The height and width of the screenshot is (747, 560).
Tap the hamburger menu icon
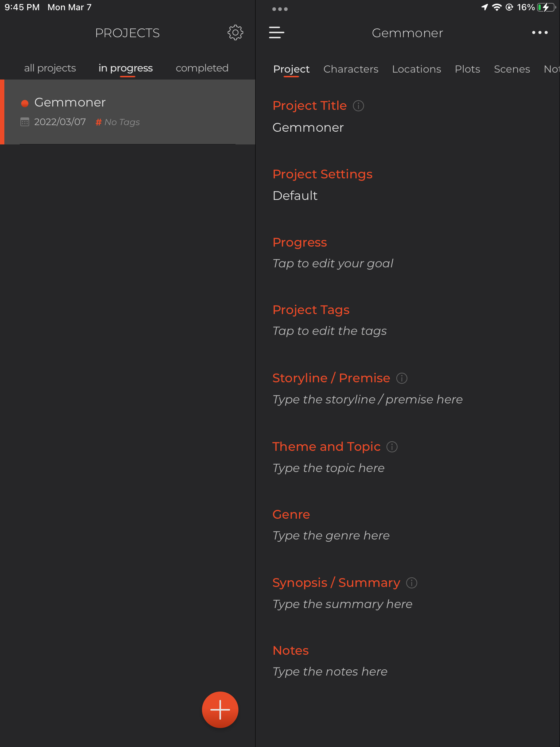coord(277,32)
